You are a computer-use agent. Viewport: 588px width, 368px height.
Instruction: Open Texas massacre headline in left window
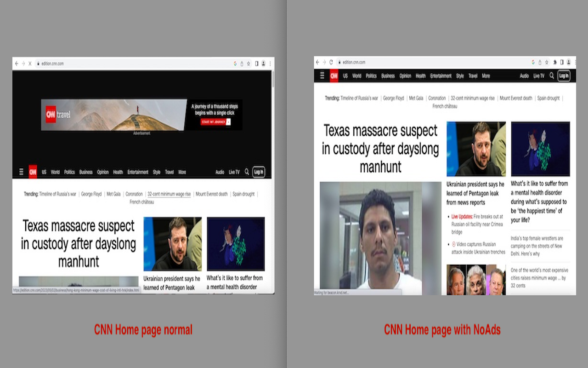pyautogui.click(x=79, y=244)
